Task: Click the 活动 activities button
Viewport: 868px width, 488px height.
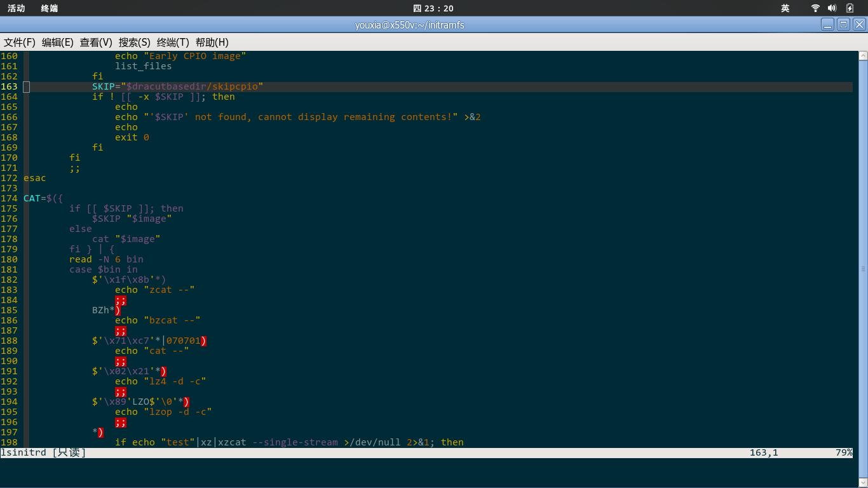Action: (x=17, y=8)
